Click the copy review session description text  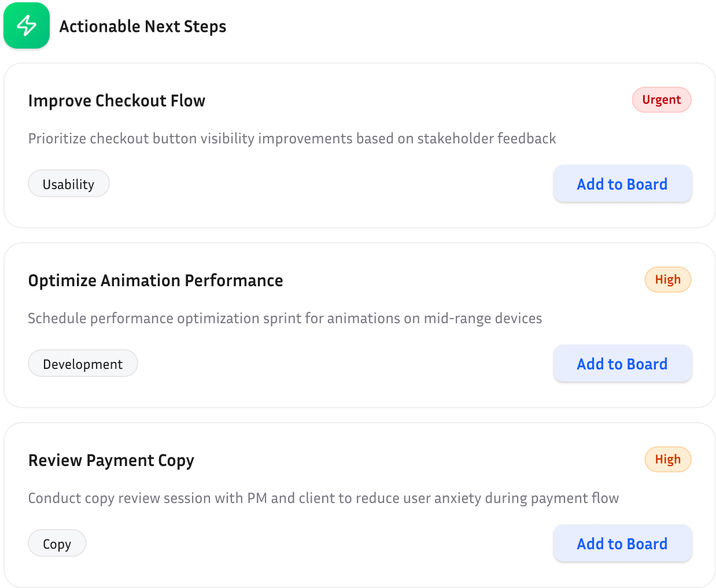[323, 498]
